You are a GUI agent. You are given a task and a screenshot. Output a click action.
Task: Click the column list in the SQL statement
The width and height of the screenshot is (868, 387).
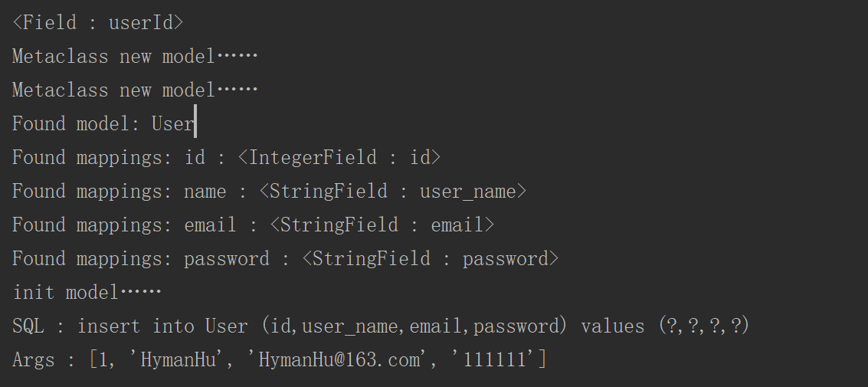point(414,326)
